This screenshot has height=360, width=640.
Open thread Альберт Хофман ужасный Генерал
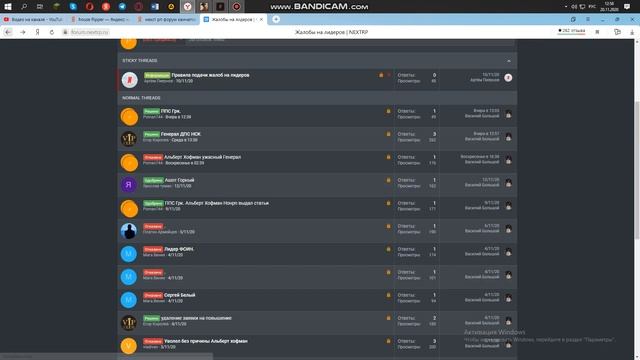coord(202,157)
